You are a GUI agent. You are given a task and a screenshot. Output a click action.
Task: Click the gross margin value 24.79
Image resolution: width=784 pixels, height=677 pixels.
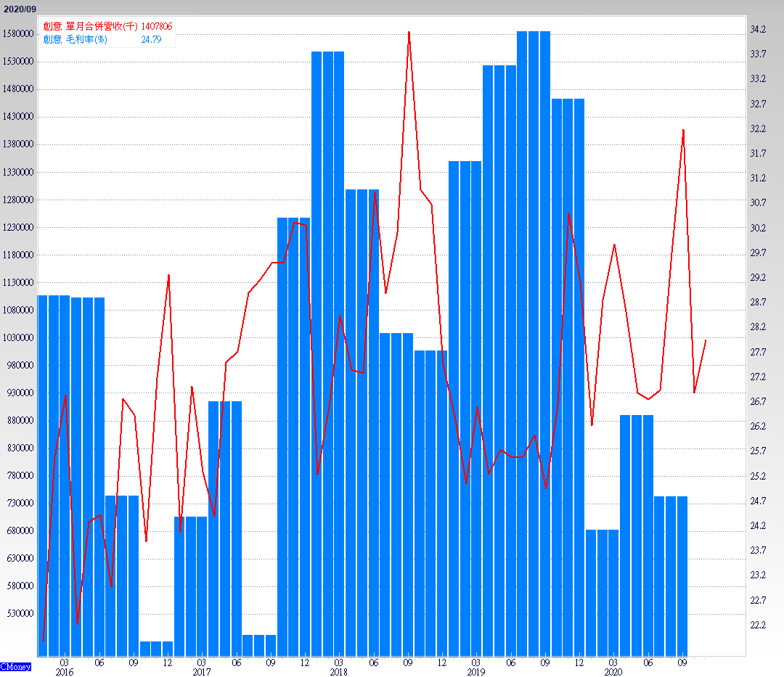click(151, 39)
